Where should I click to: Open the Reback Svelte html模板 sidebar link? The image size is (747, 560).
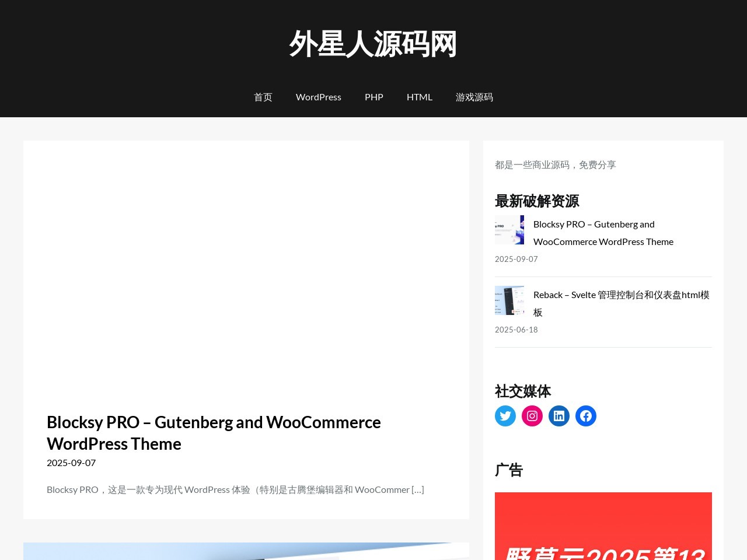point(621,303)
